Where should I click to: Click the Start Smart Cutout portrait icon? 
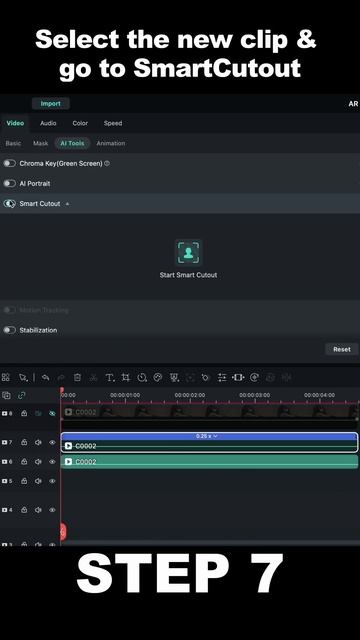click(188, 253)
